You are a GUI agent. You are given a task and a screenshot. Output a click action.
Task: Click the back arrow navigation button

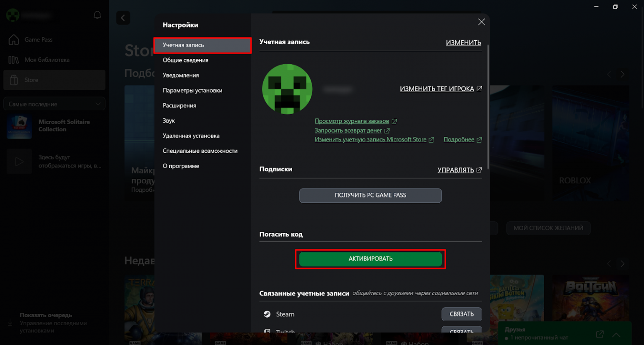tap(123, 18)
